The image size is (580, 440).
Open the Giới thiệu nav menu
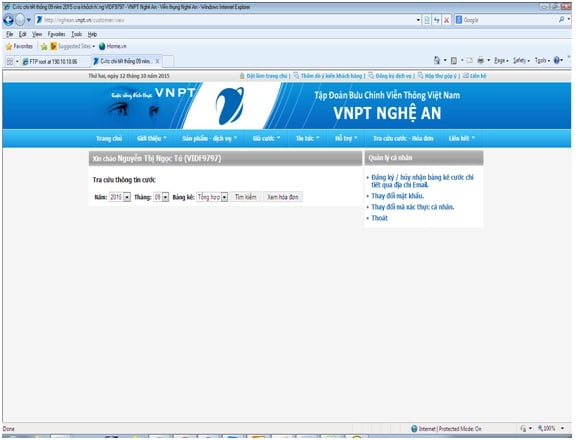click(x=152, y=138)
